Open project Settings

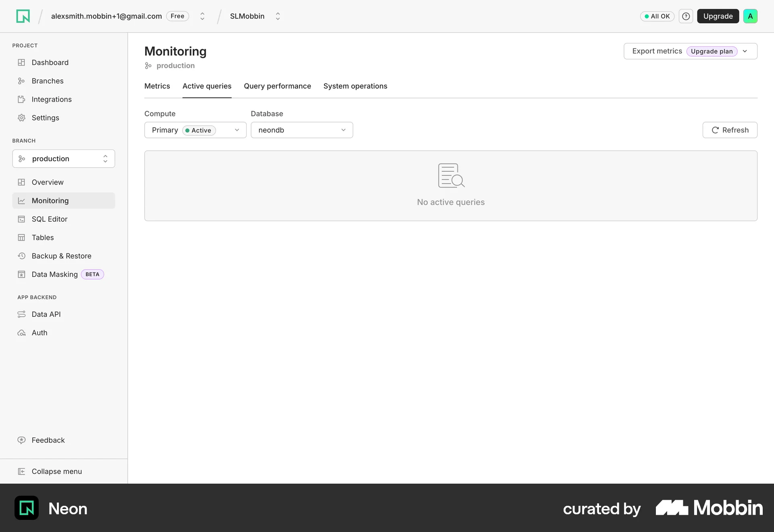[64, 118]
